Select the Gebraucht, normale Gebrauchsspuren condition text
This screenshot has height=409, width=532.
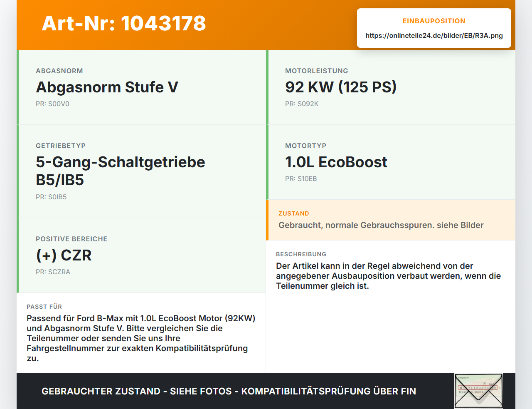pyautogui.click(x=381, y=225)
